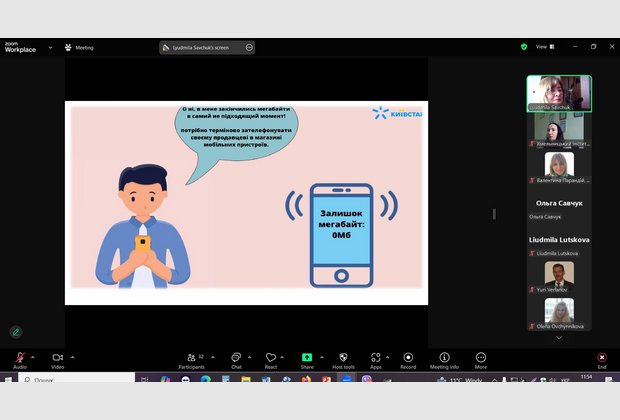
Task: Open the More options menu
Action: click(481, 358)
